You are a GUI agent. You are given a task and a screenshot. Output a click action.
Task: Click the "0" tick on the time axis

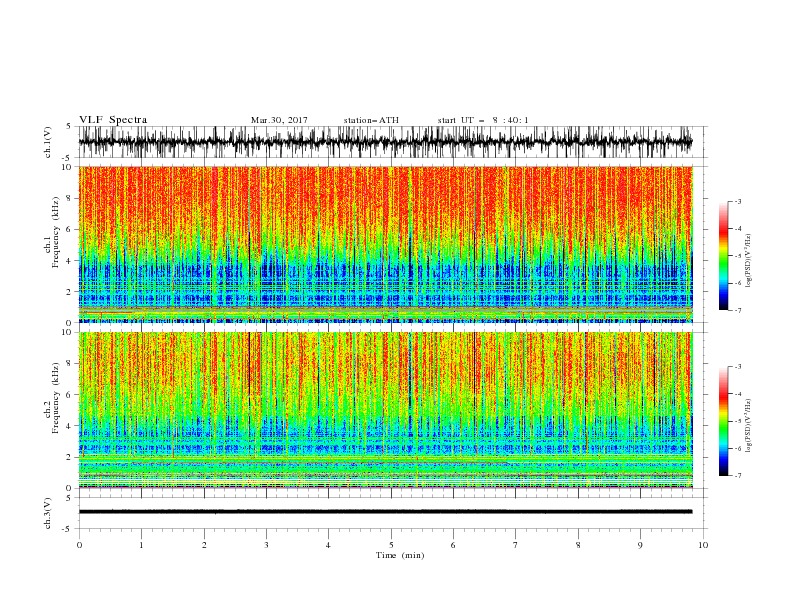pyautogui.click(x=79, y=545)
